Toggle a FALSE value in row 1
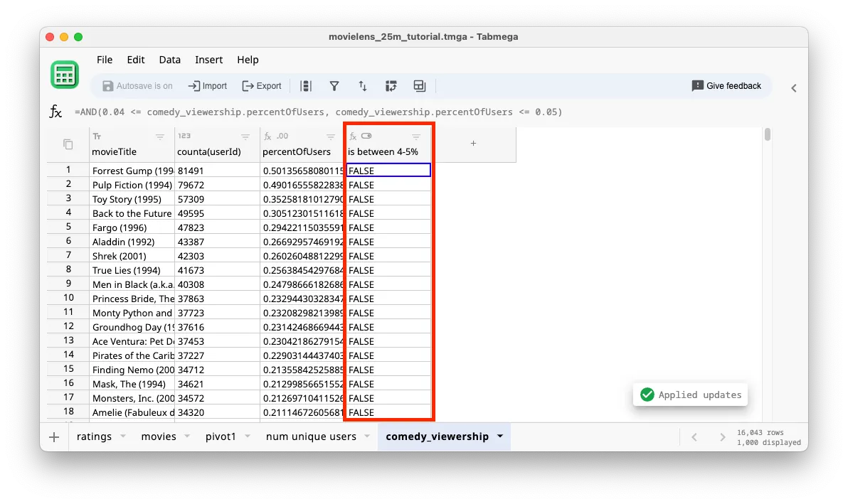 [x=388, y=170]
